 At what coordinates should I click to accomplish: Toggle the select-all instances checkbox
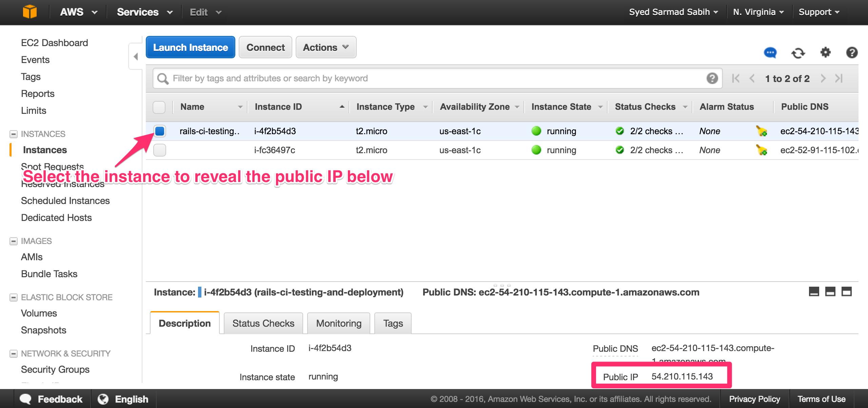(x=159, y=107)
